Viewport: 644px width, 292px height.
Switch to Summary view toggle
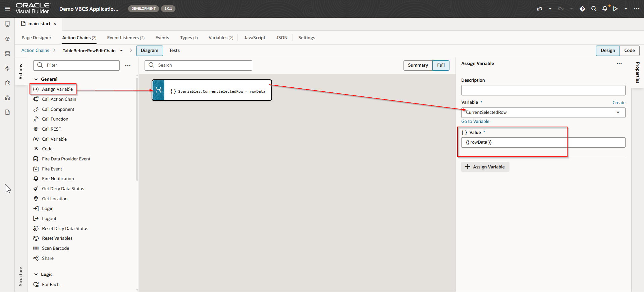coord(418,65)
